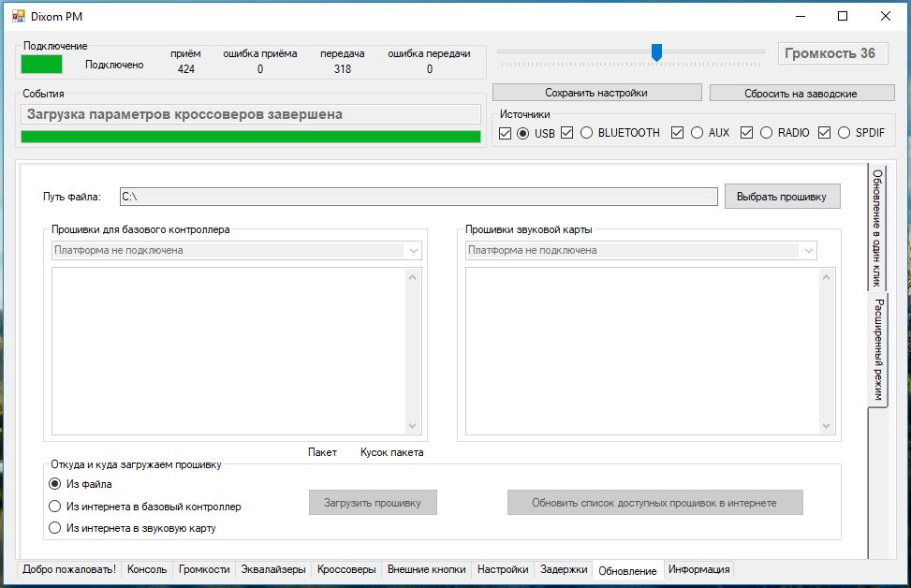Select the USB source radio button

[522, 133]
